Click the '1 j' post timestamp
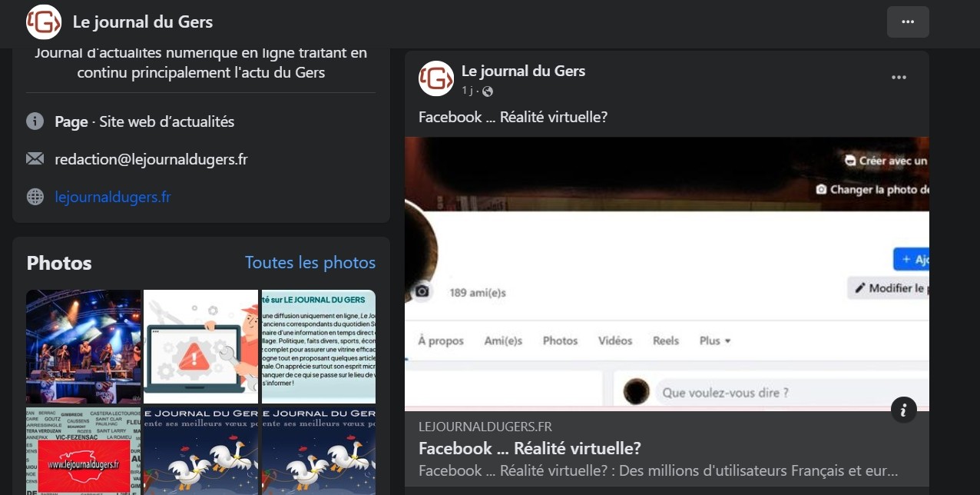The height and width of the screenshot is (495, 980). pos(467,91)
